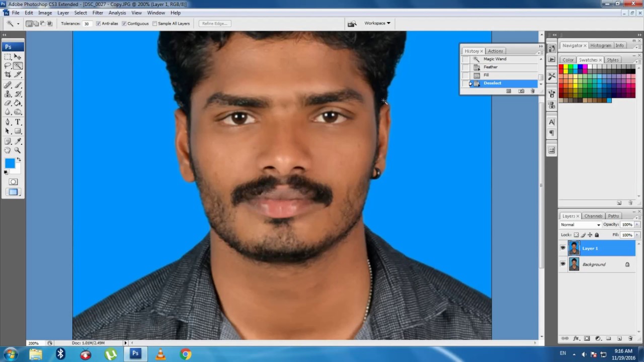
Task: Select the Hand tool
Action: click(x=8, y=150)
